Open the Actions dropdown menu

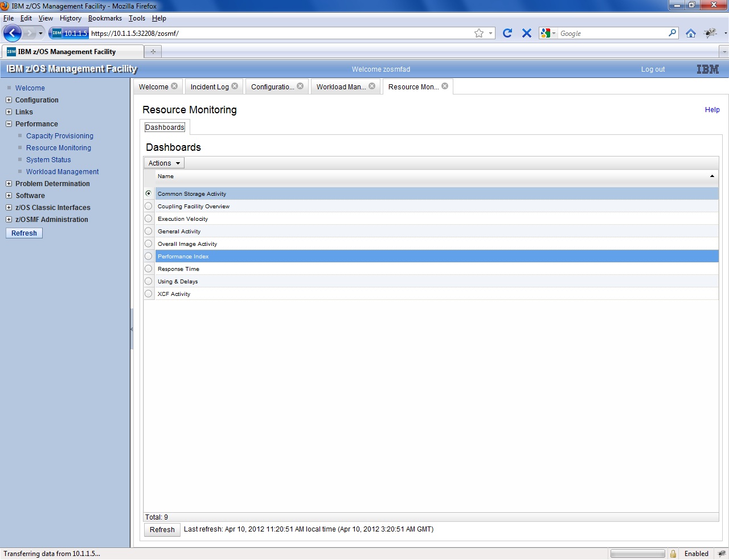164,163
